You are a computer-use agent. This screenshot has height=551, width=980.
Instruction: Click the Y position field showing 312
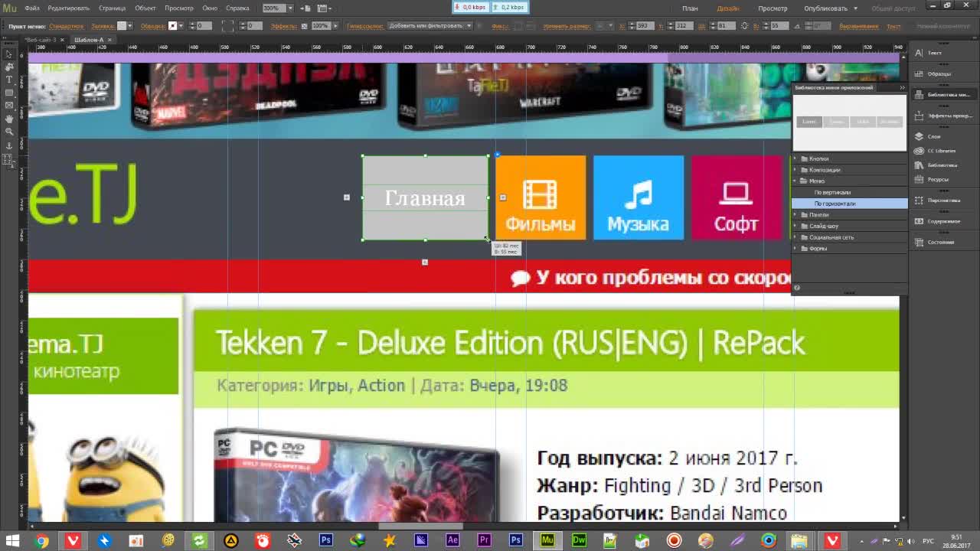click(683, 25)
